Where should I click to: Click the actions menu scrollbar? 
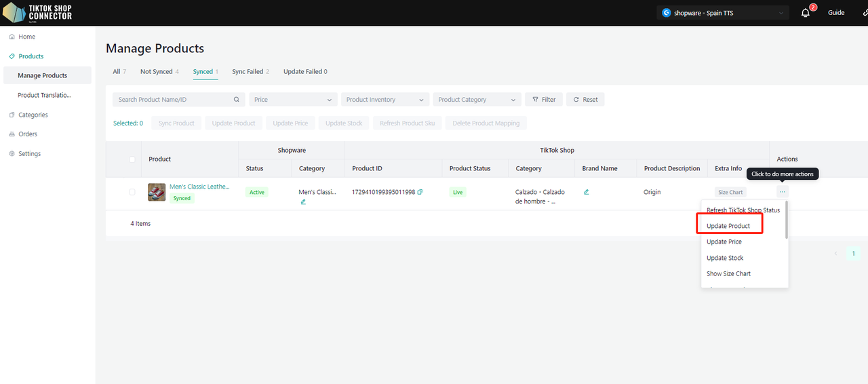[x=786, y=220]
